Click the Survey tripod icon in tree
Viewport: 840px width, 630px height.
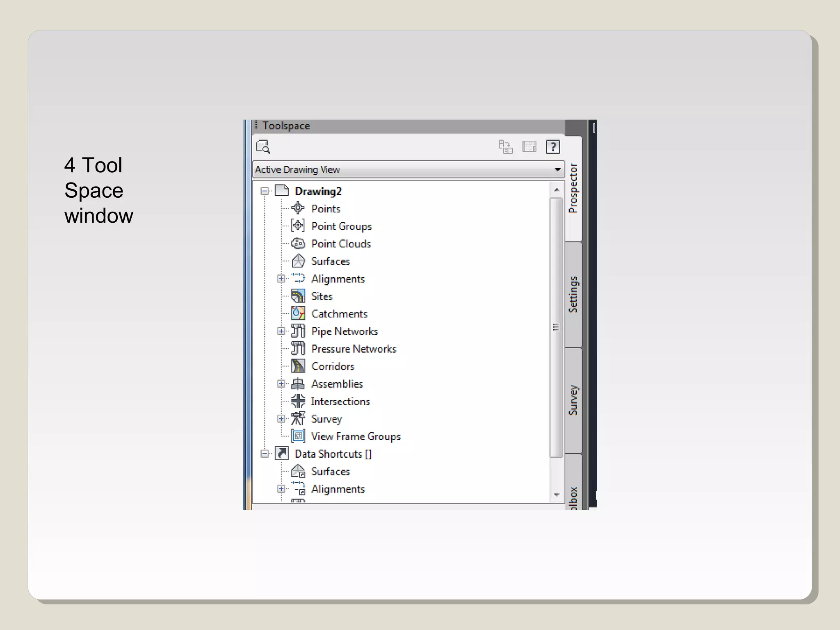pyautogui.click(x=298, y=418)
